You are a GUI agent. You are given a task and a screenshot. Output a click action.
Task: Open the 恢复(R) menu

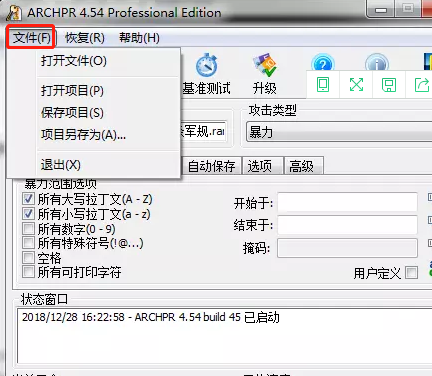pos(85,38)
